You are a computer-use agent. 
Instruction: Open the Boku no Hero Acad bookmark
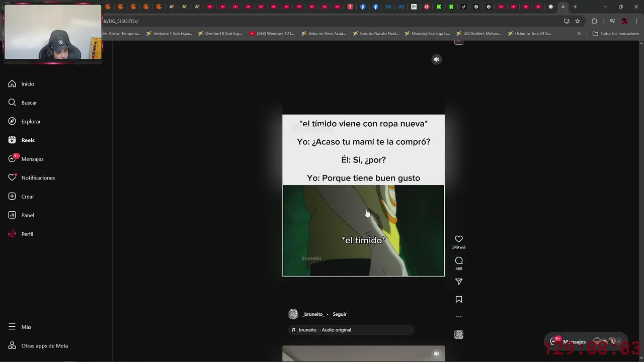(324, 34)
